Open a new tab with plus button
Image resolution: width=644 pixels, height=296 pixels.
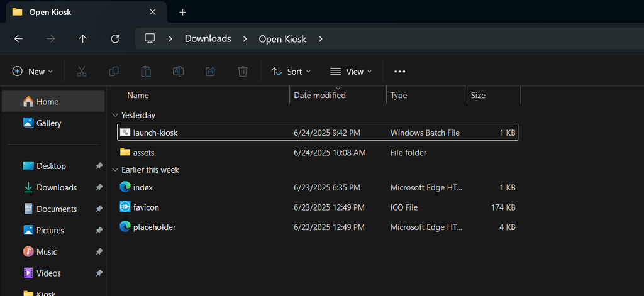[182, 12]
